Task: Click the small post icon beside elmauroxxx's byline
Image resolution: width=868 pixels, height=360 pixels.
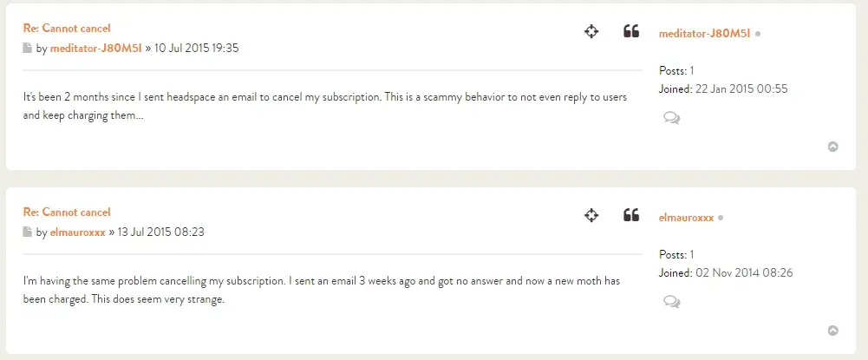Action: pos(28,232)
